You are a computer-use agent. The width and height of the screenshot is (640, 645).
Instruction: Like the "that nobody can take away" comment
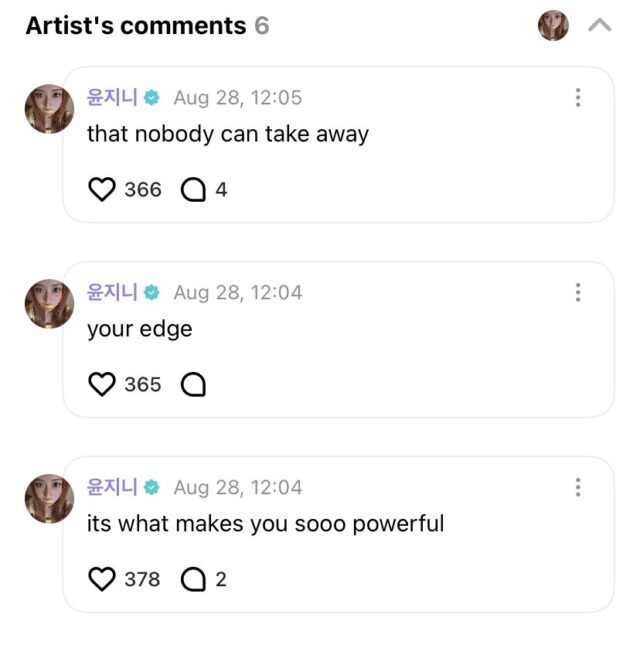(x=102, y=189)
